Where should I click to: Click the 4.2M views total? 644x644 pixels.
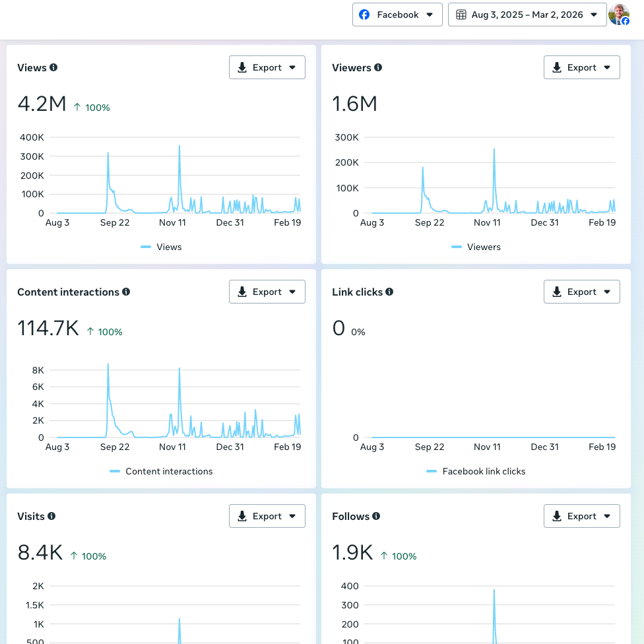42,104
